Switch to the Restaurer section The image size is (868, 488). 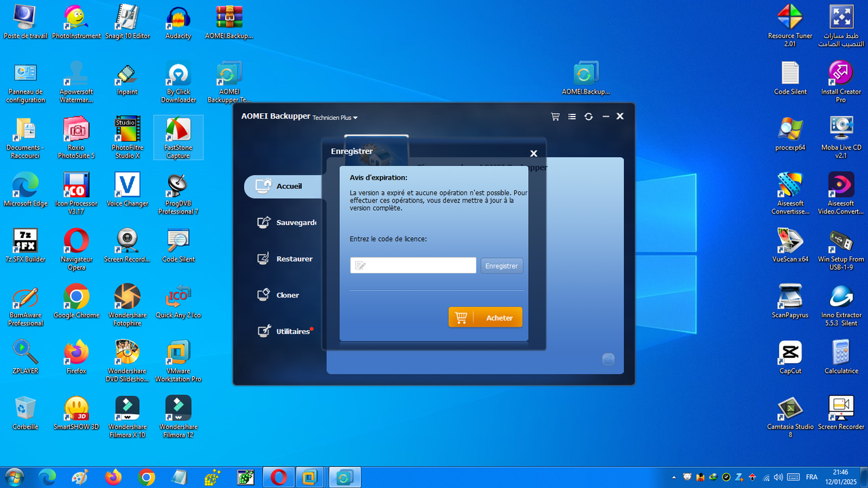(x=285, y=259)
